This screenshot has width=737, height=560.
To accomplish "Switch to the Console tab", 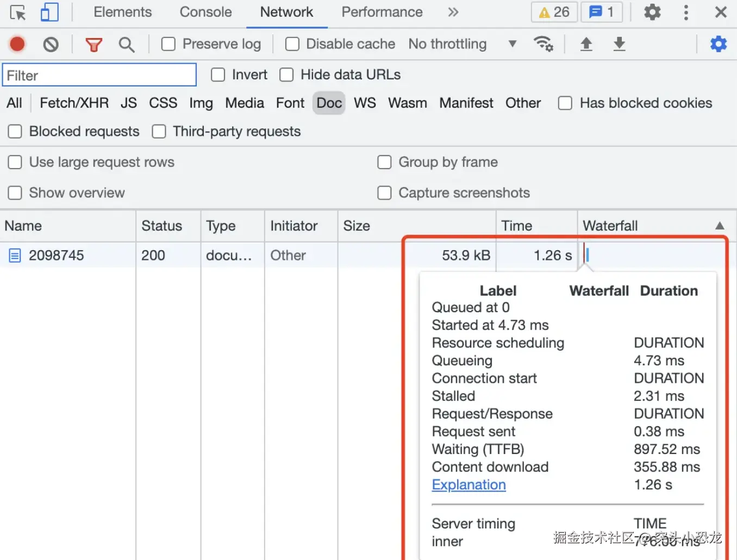I will [205, 12].
